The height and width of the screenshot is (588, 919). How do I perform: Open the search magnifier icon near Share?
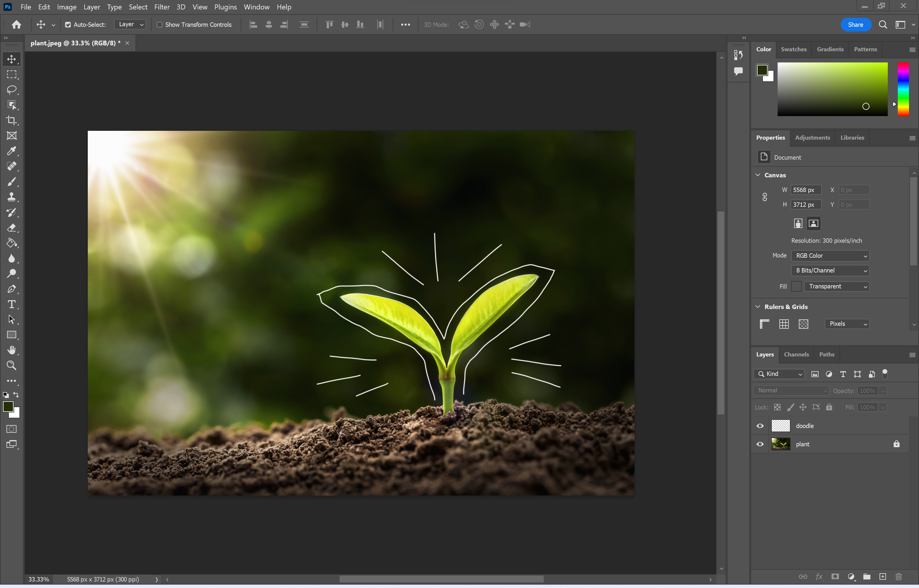coord(883,24)
